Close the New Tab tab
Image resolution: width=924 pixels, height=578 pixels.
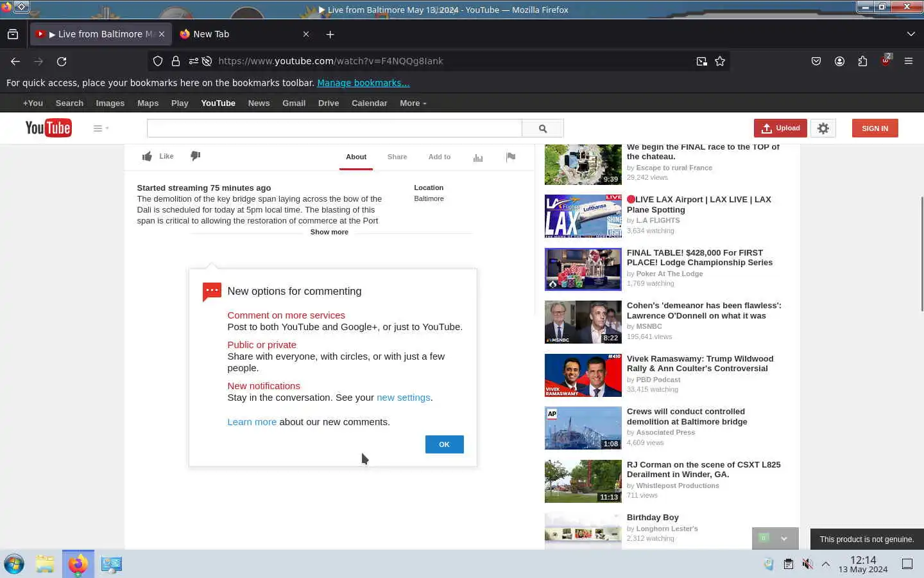[306, 34]
